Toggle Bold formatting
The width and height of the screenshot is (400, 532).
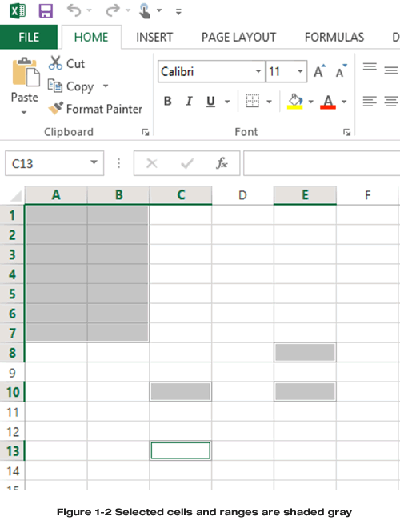(167, 101)
